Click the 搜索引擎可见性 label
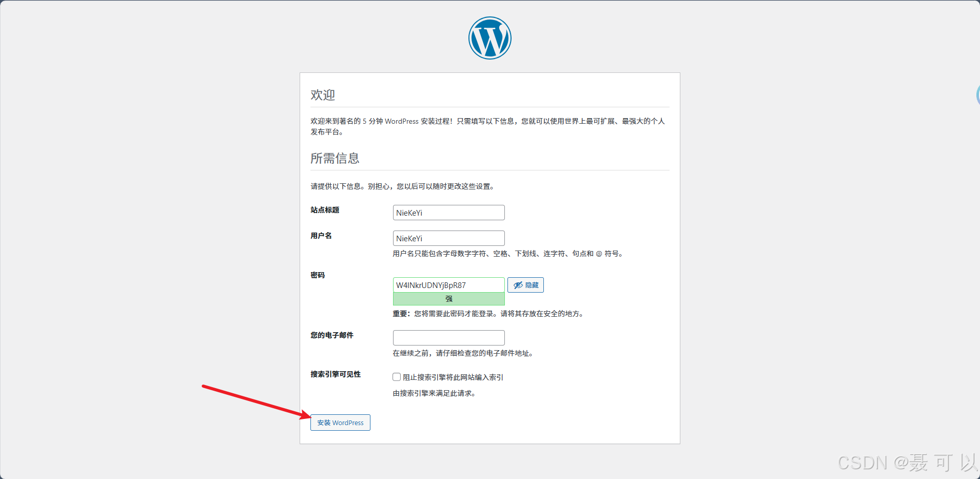The width and height of the screenshot is (980, 479). 336,374
